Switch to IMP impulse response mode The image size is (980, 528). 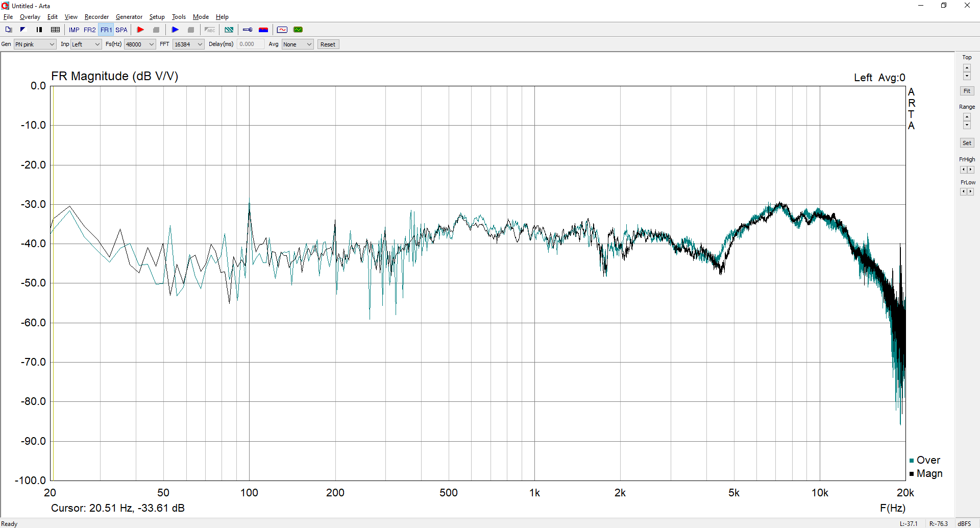(74, 30)
